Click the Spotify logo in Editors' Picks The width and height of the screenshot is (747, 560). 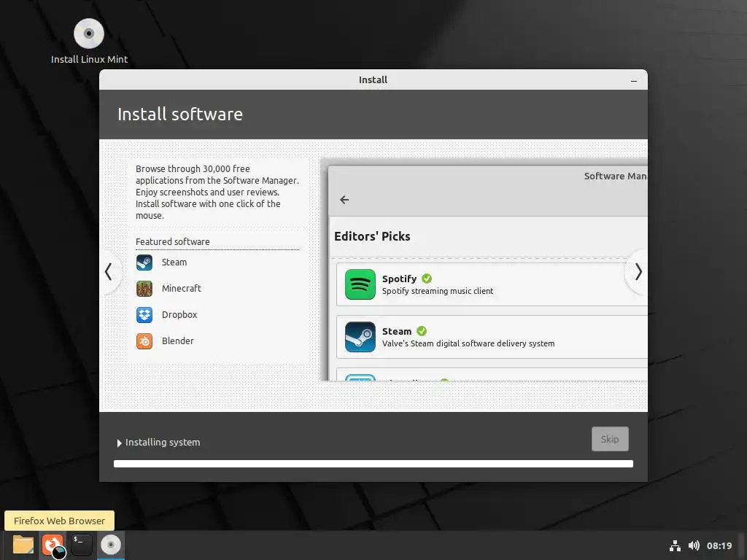[360, 284]
